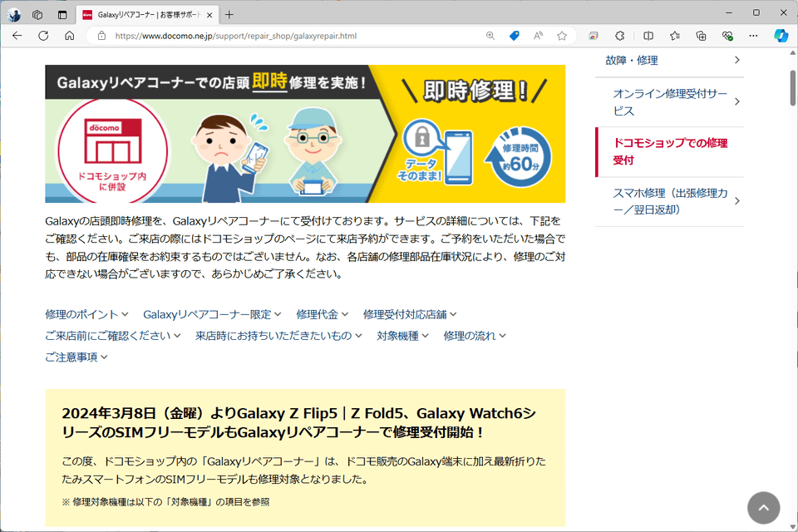Click the vertical page scrollbar thumb
Image resolution: width=798 pixels, height=532 pixels.
pyautogui.click(x=793, y=87)
